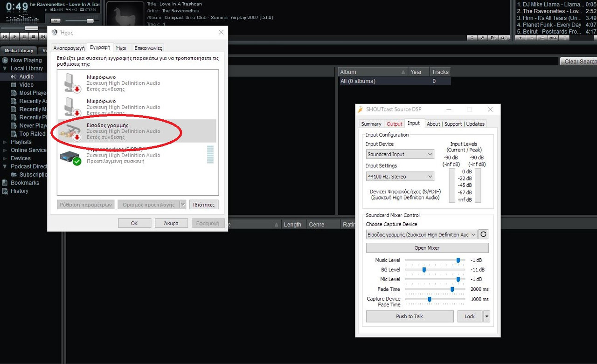Switch to the Ήχοι tab
The image size is (597, 364).
[x=121, y=48]
